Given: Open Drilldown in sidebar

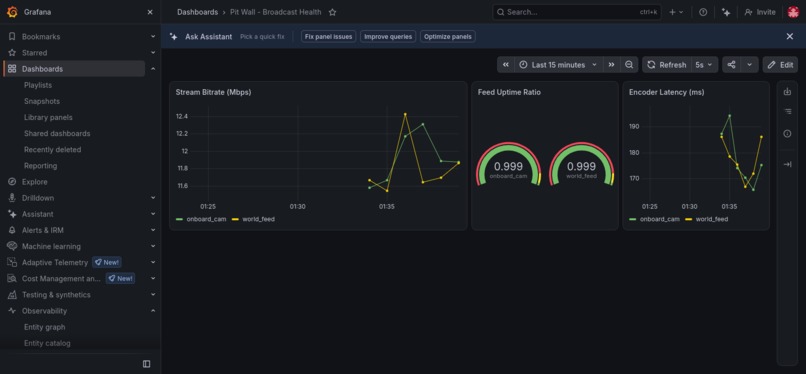Looking at the screenshot, I should tap(38, 198).
